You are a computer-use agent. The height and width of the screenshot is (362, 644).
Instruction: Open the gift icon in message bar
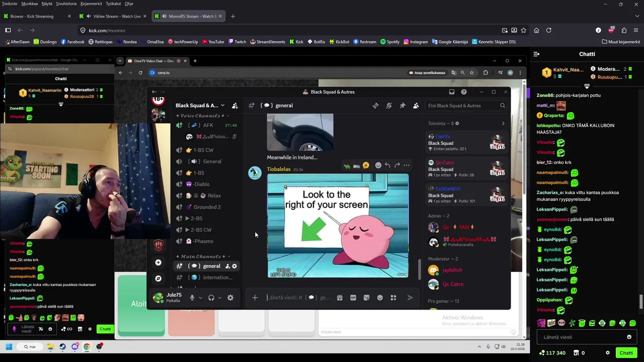click(340, 298)
